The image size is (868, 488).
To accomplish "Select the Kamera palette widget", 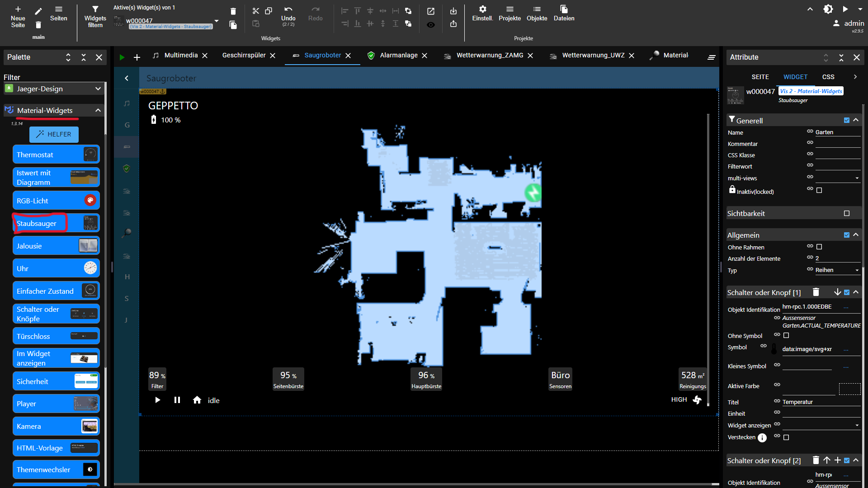I will [x=56, y=426].
